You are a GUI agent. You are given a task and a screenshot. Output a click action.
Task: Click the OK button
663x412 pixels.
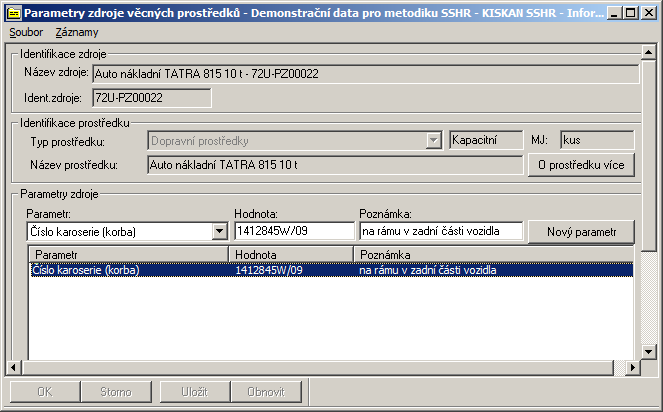(45, 392)
